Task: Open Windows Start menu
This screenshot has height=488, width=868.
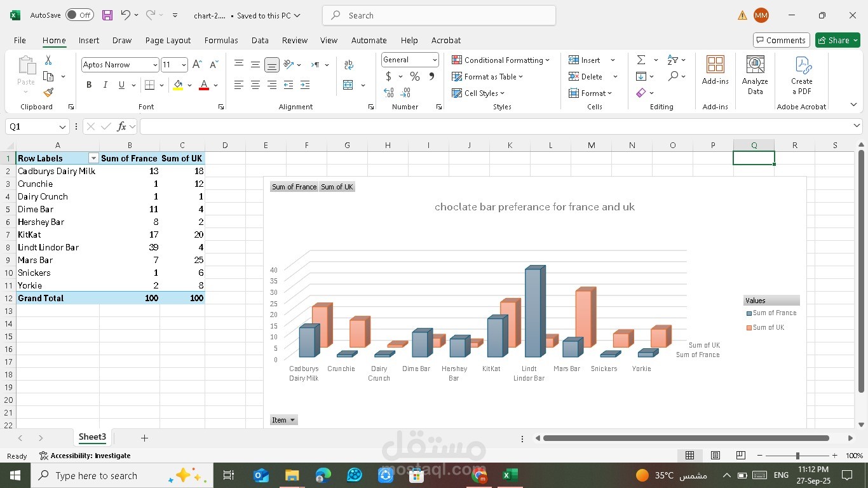Action: (15, 475)
